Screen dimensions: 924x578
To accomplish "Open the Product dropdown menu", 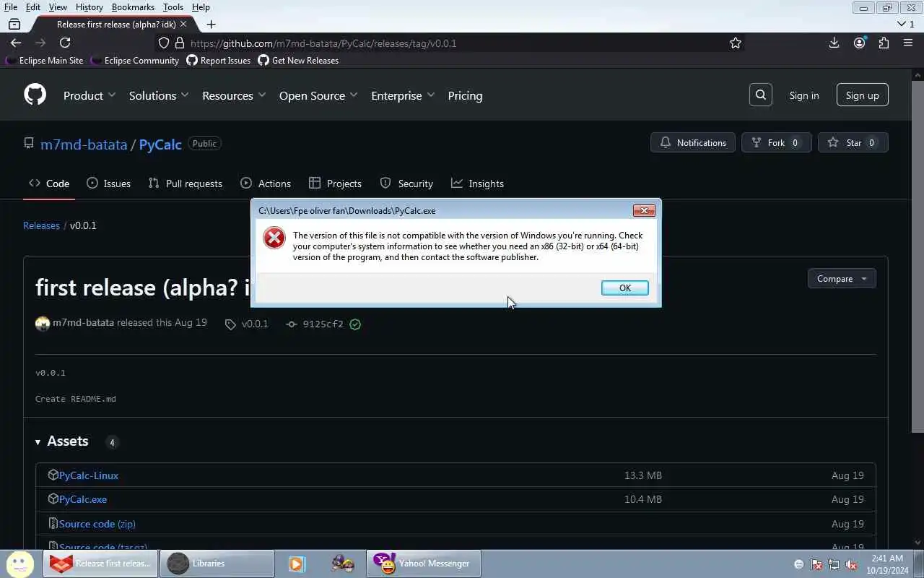I will [90, 95].
